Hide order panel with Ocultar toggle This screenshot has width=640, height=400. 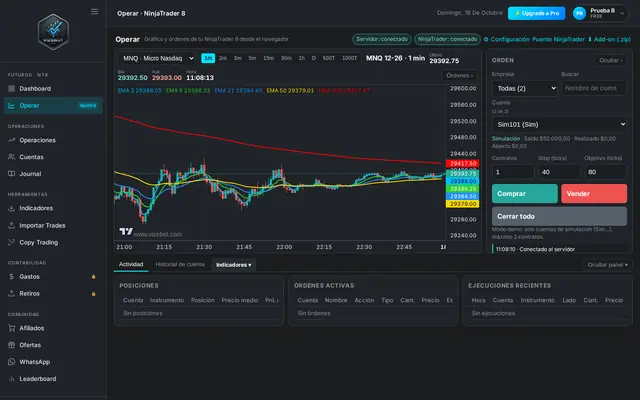point(610,60)
